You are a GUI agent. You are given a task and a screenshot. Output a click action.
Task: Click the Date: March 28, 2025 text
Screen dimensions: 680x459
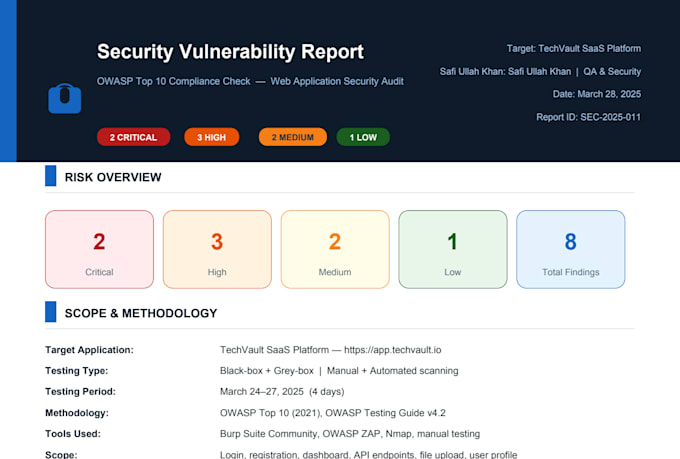597,94
